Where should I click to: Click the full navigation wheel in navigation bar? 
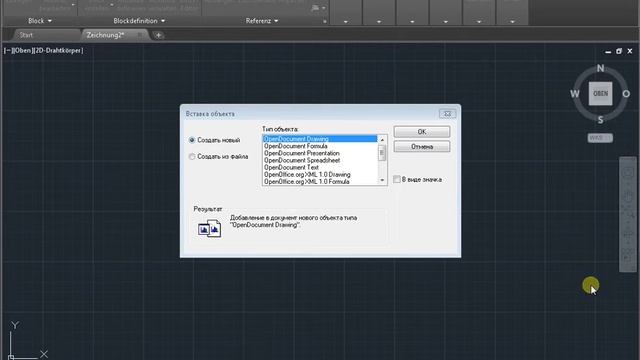click(x=628, y=173)
